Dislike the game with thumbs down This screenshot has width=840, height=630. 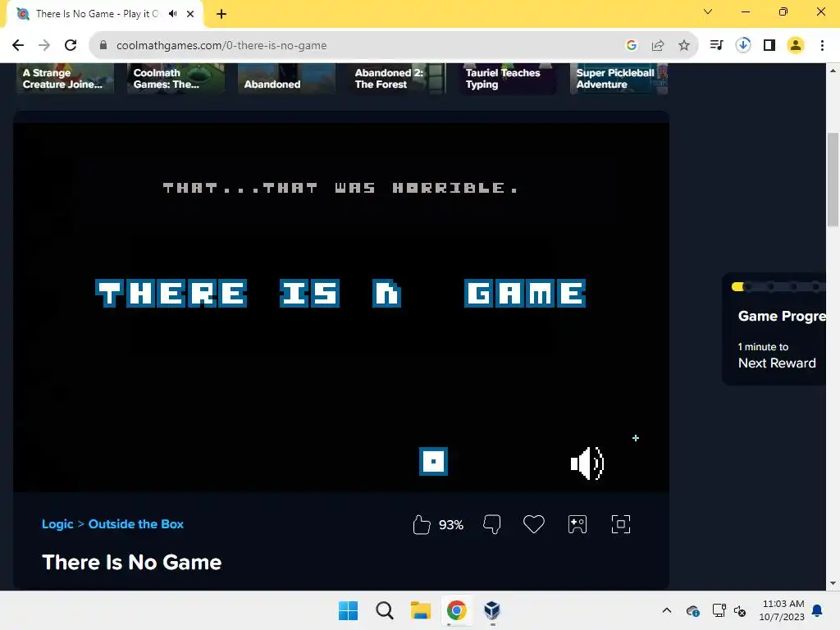[492, 524]
